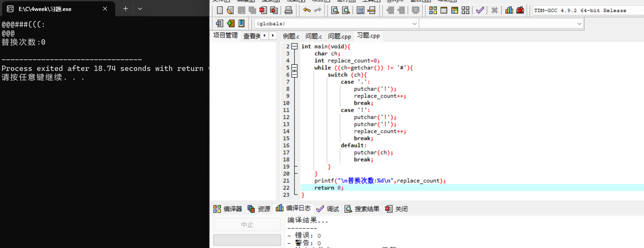The height and width of the screenshot is (248, 644).
Task: Click line number 10 in the gutter
Action: 286,103
